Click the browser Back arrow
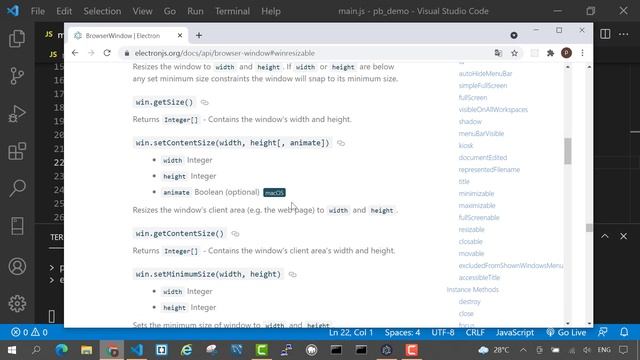The width and height of the screenshot is (640, 360). [x=75, y=53]
